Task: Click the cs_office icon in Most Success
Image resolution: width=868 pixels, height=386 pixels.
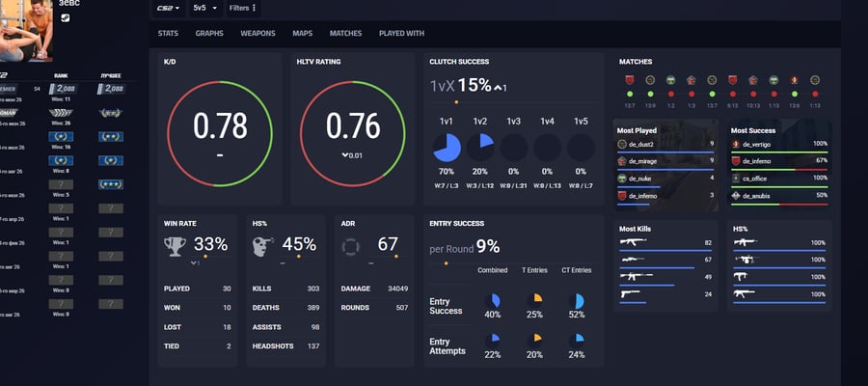Action: (x=736, y=179)
